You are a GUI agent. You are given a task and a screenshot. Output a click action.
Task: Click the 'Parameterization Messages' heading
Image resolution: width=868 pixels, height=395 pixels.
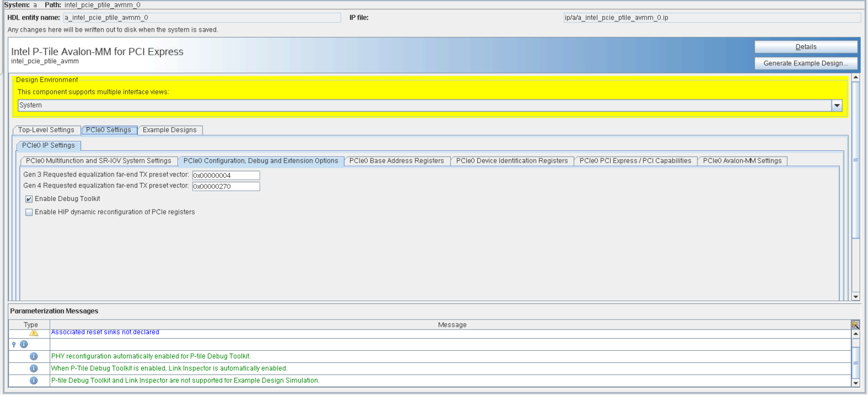[x=54, y=311]
